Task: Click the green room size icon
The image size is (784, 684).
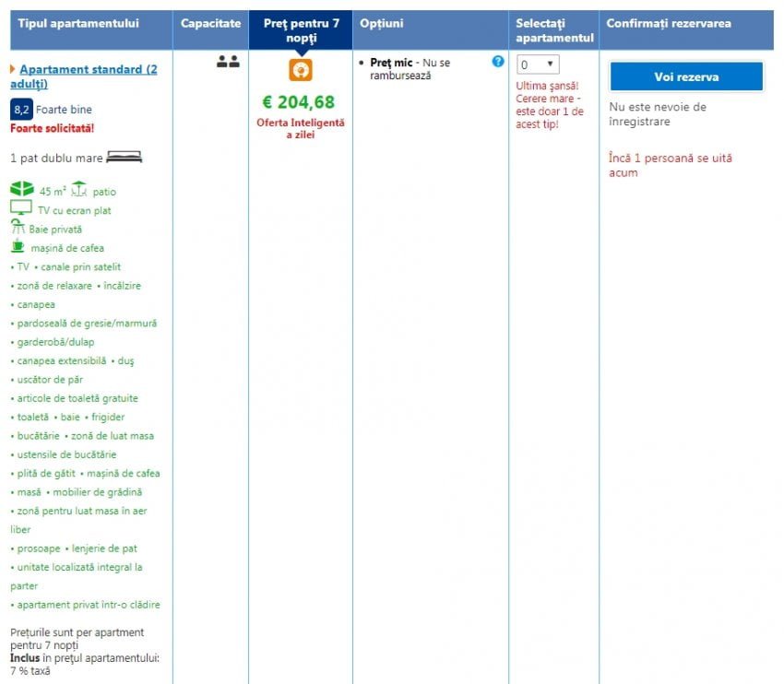Action: point(21,190)
